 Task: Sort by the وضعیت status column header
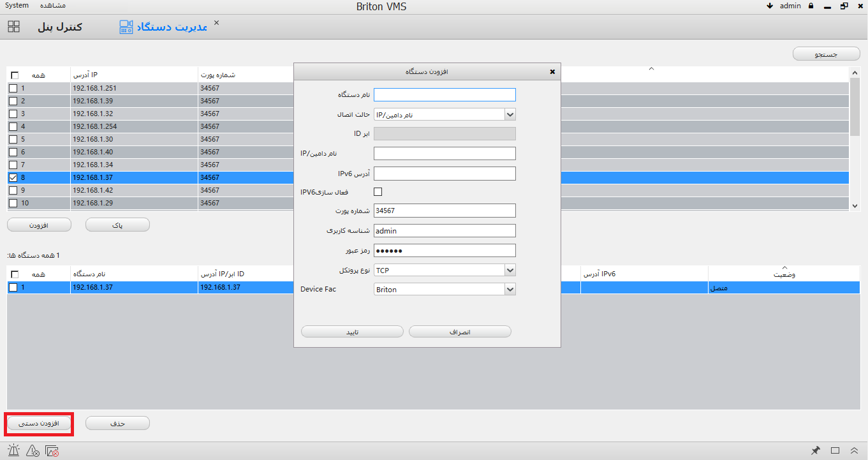click(784, 274)
